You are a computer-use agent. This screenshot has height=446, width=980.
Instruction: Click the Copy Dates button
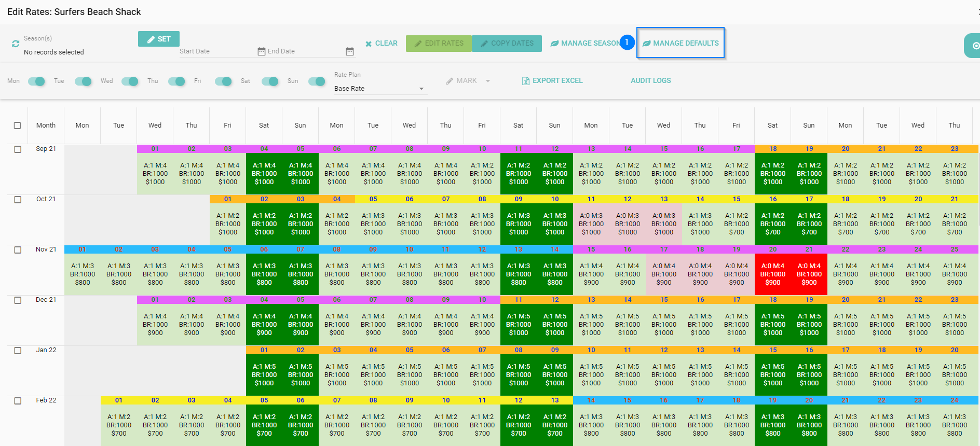[x=507, y=44]
